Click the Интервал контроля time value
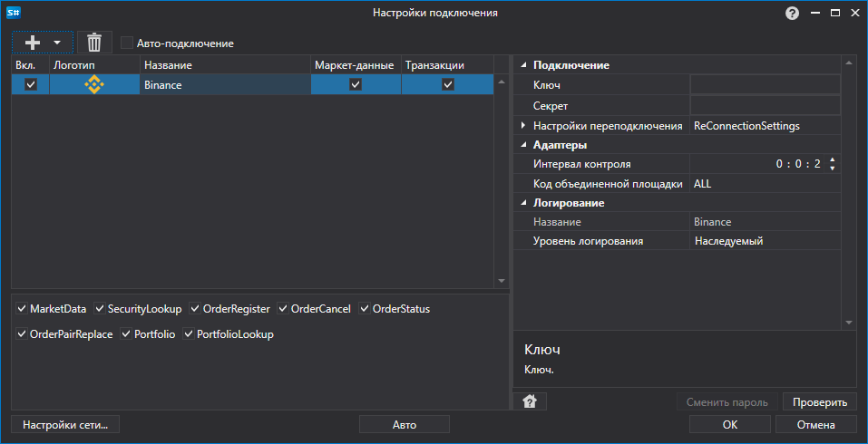This screenshot has width=868, height=444. coord(797,164)
